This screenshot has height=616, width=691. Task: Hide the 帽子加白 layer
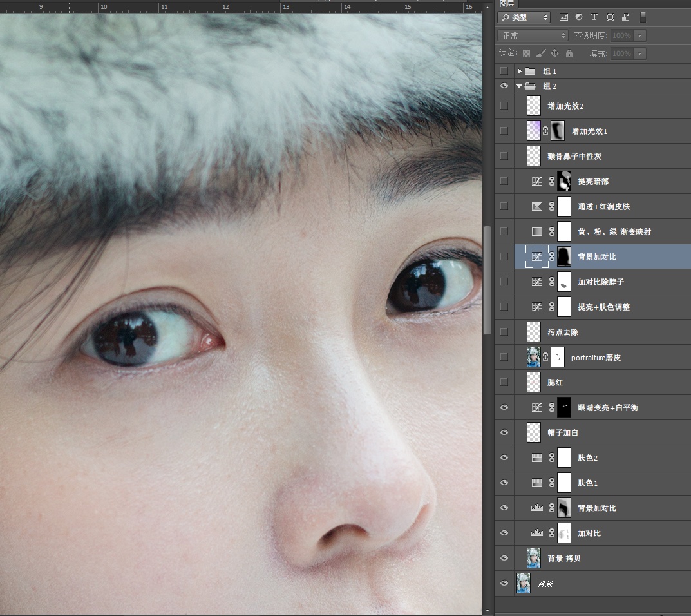(x=504, y=432)
